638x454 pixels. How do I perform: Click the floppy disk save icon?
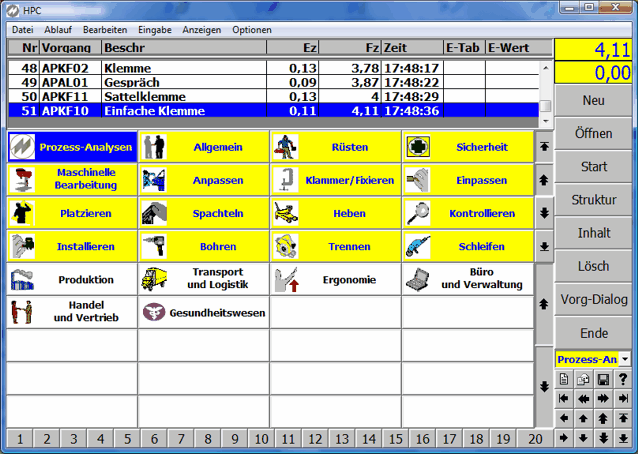604,378
